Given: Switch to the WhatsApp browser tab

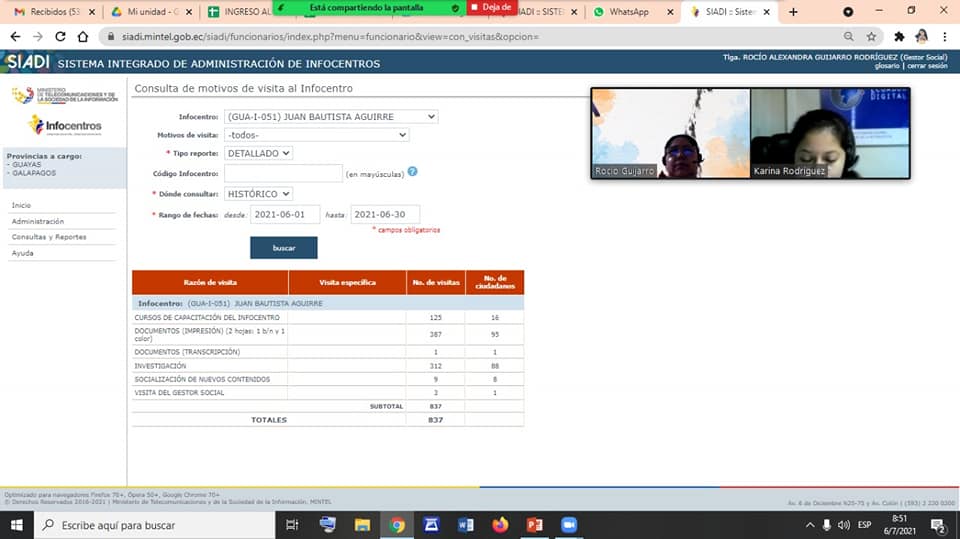Looking at the screenshot, I should [x=628, y=12].
